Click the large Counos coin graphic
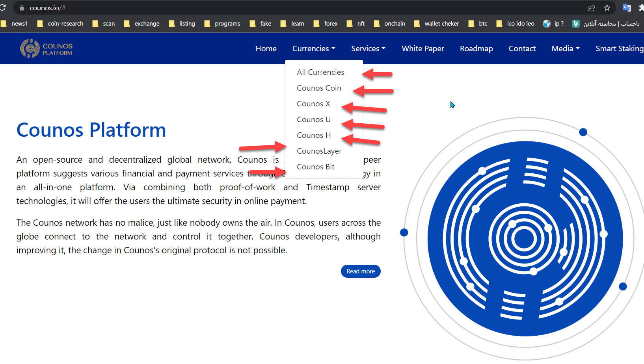 click(525, 238)
